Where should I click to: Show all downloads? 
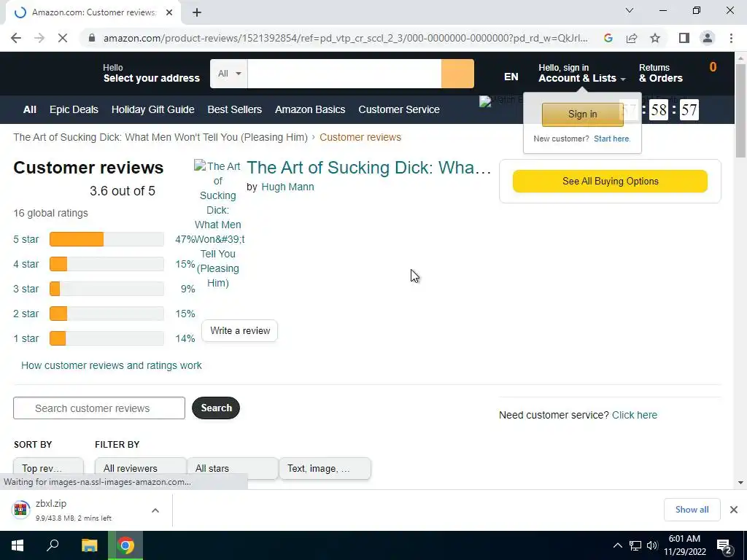pos(692,510)
